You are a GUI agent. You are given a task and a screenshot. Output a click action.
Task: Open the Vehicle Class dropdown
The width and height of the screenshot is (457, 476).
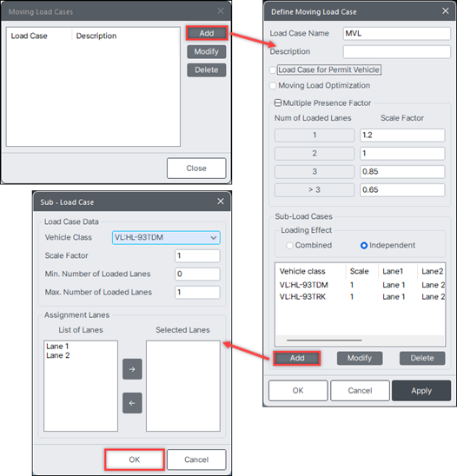(x=166, y=237)
